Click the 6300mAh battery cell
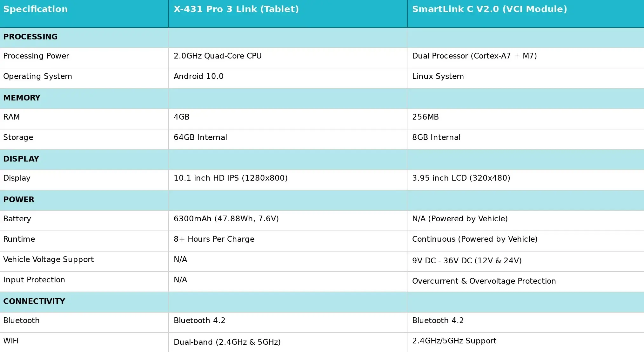This screenshot has width=644, height=352. click(226, 219)
